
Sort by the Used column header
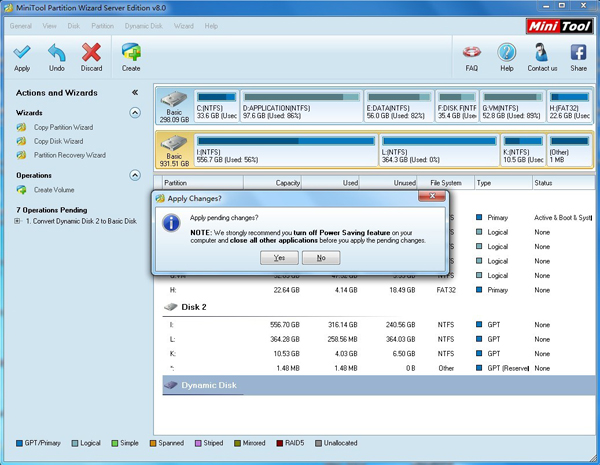[x=330, y=183]
